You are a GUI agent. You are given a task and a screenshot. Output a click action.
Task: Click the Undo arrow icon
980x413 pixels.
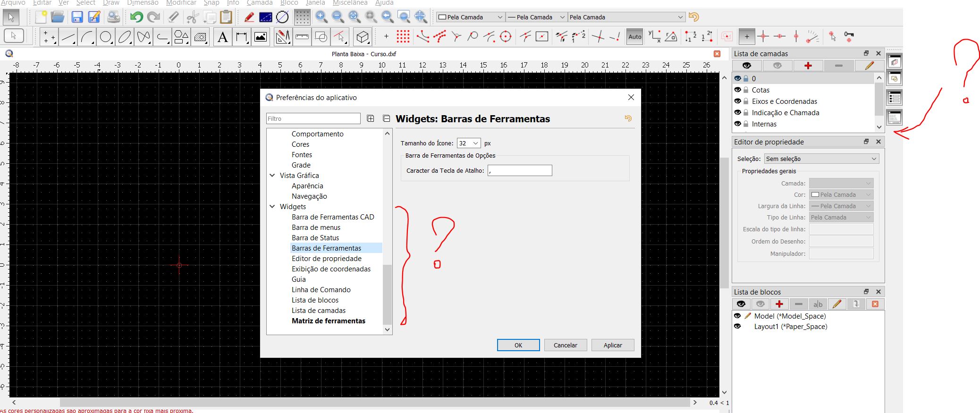pyautogui.click(x=136, y=17)
